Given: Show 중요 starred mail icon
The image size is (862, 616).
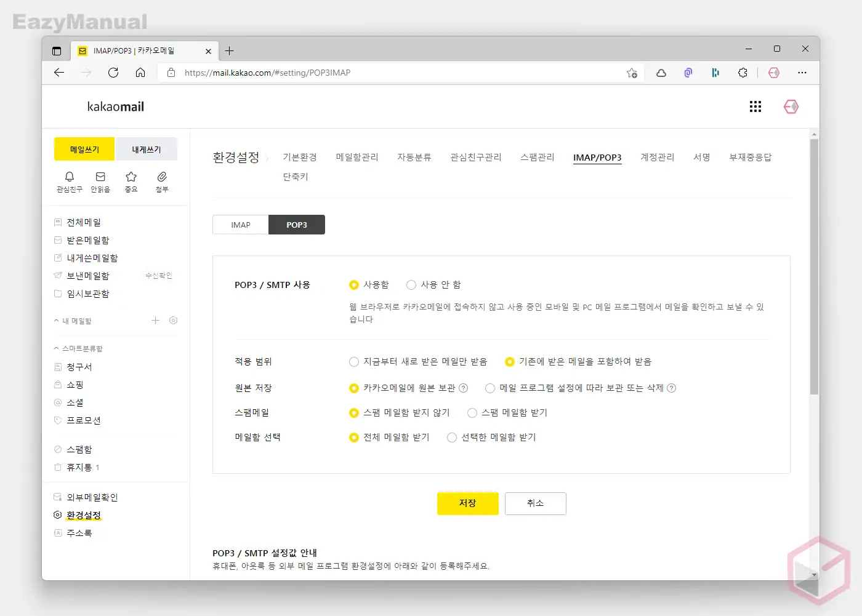Looking at the screenshot, I should pyautogui.click(x=131, y=182).
